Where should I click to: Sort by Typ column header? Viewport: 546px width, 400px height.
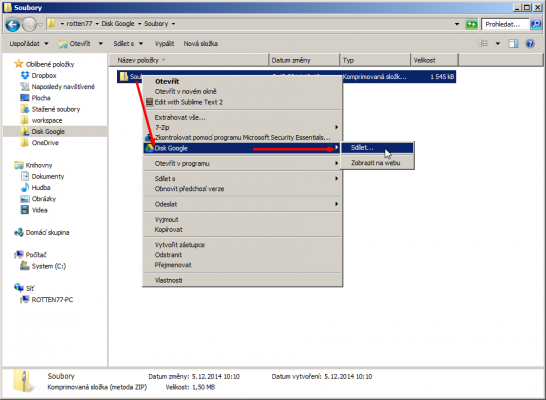click(375, 60)
